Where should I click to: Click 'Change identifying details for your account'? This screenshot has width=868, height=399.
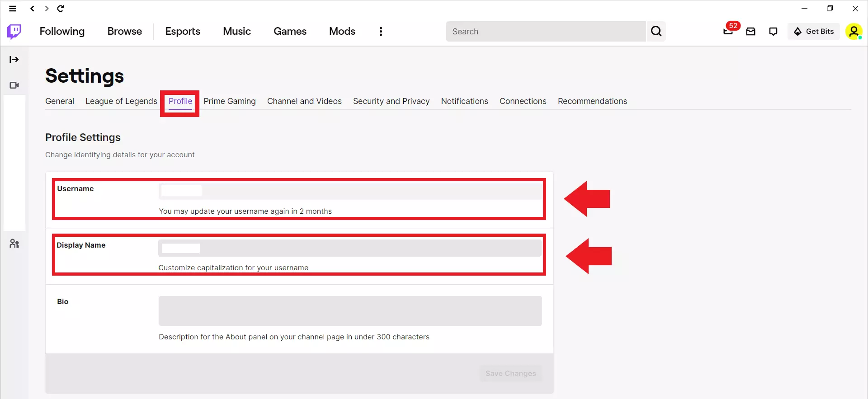tap(120, 155)
